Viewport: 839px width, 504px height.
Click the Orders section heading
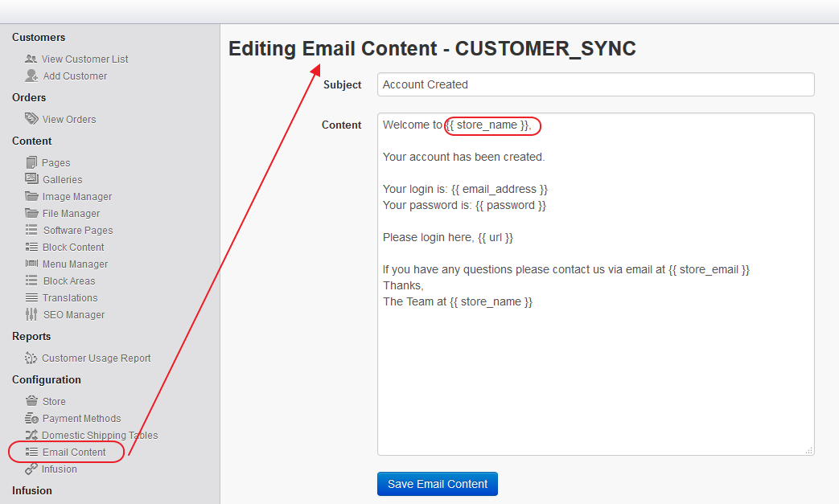[29, 98]
